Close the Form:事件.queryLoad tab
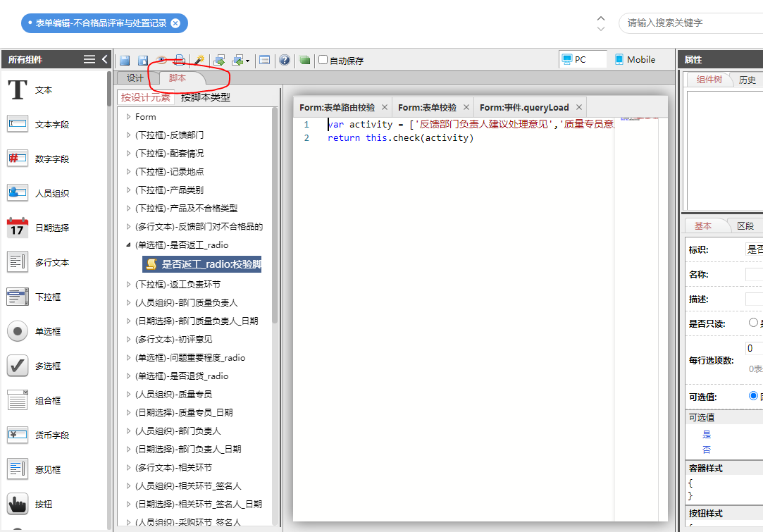The width and height of the screenshot is (763, 532). coord(579,108)
